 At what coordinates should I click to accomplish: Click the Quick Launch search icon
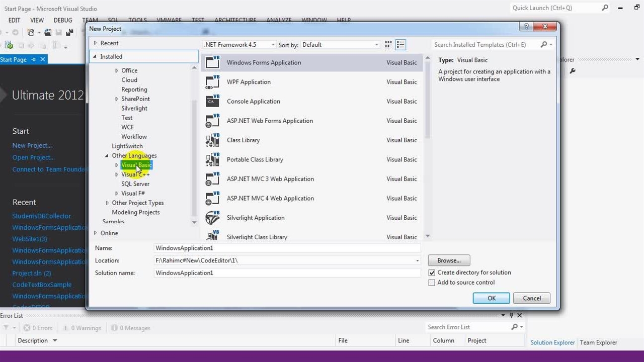[x=605, y=8]
